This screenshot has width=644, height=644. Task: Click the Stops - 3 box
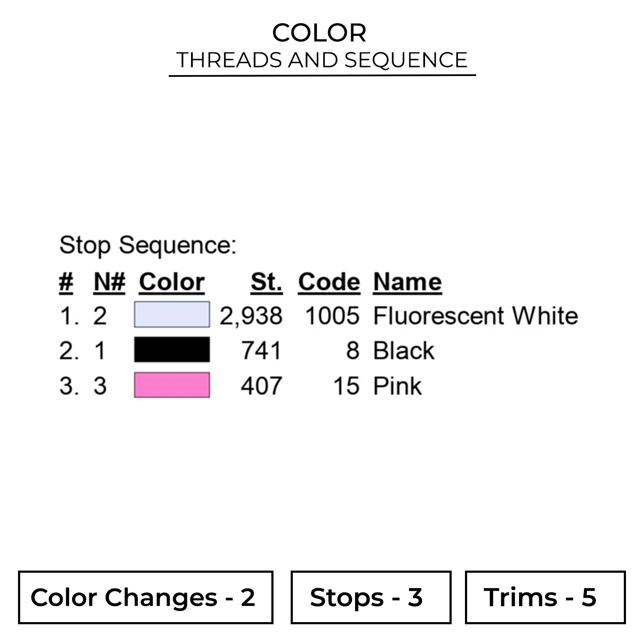[371, 597]
